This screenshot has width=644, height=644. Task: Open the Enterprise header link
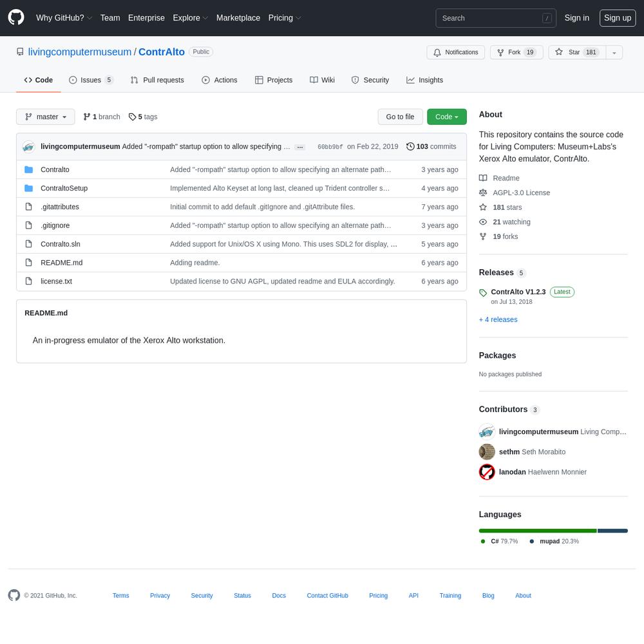click(146, 17)
